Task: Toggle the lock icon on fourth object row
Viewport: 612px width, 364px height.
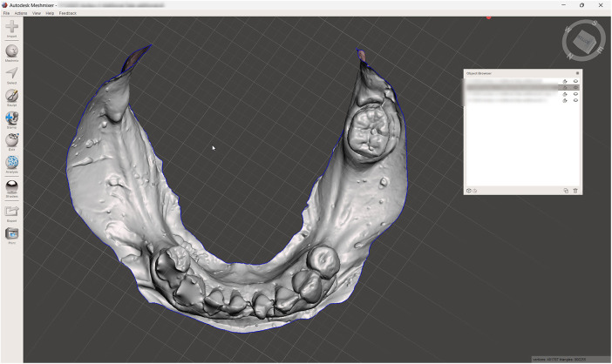Action: (x=564, y=100)
